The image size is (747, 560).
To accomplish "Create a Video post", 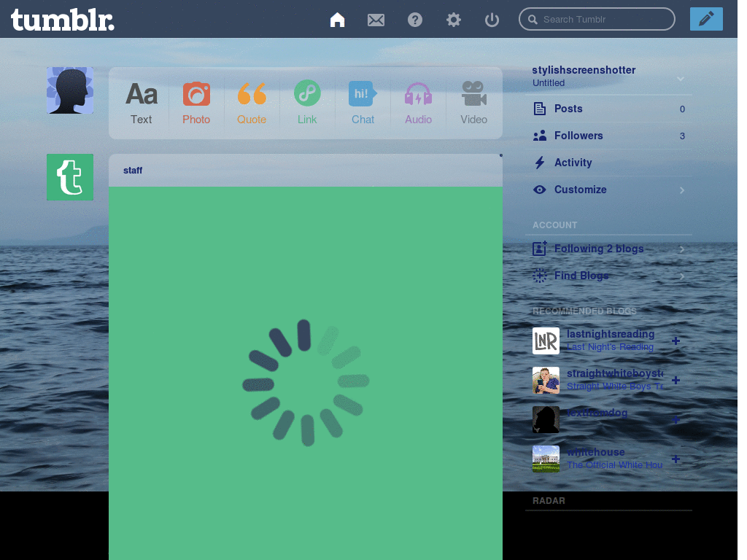I will click(x=473, y=104).
